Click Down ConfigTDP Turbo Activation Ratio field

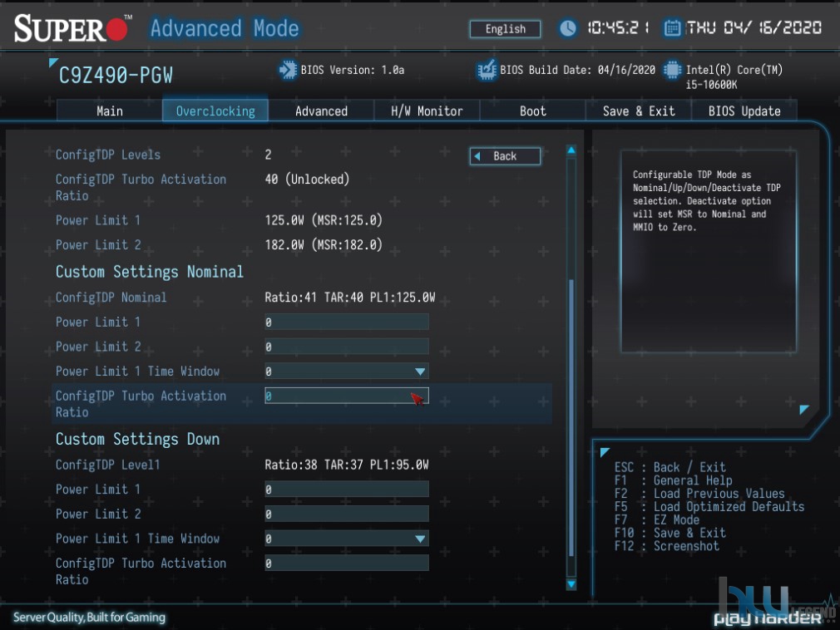point(347,563)
